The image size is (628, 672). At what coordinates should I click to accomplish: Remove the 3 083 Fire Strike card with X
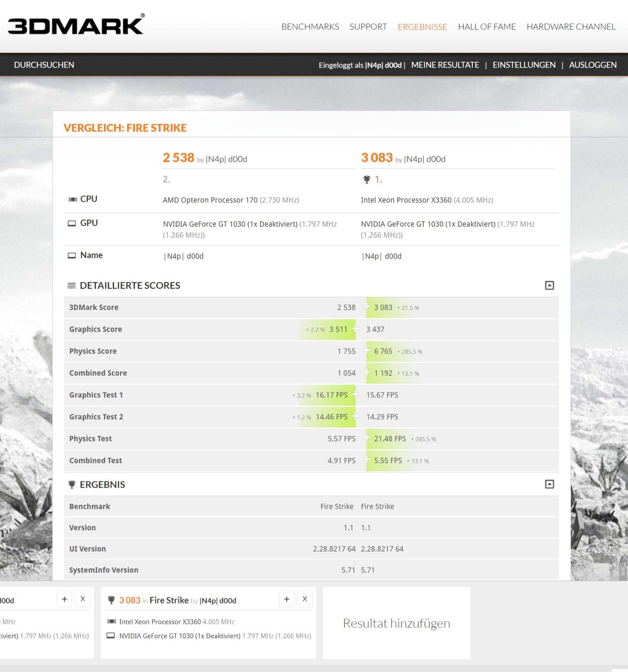click(305, 599)
